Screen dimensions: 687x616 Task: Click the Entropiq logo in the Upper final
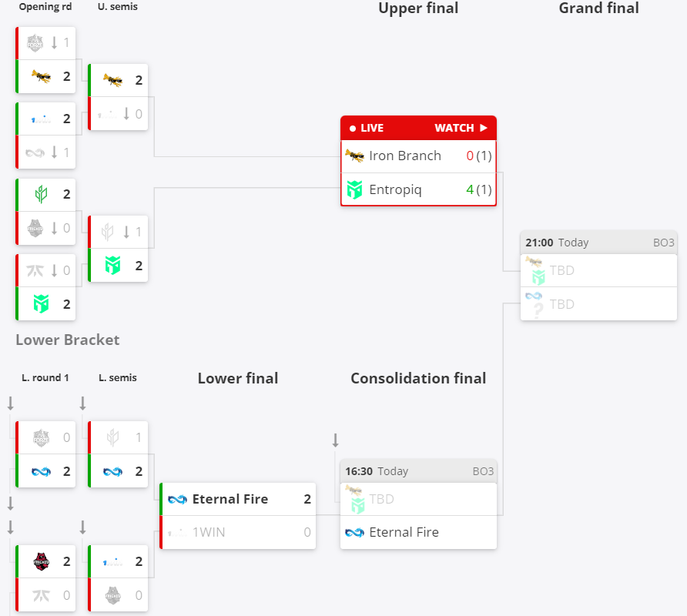pos(354,189)
